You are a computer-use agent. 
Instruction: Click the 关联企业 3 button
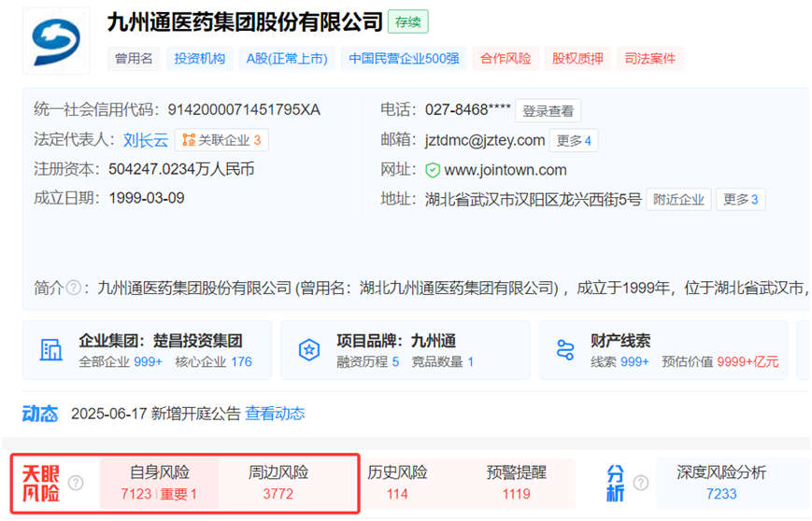tap(221, 140)
